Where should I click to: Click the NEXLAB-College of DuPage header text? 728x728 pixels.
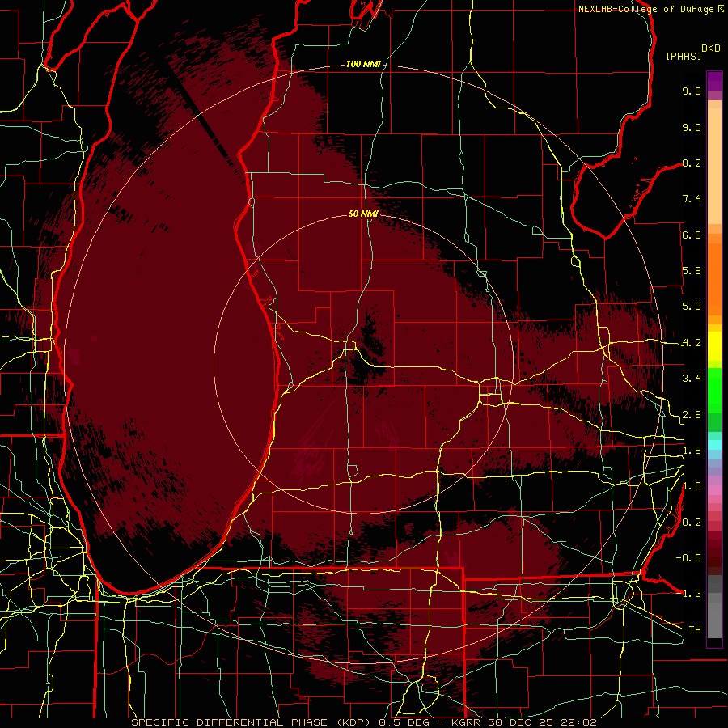650,9
